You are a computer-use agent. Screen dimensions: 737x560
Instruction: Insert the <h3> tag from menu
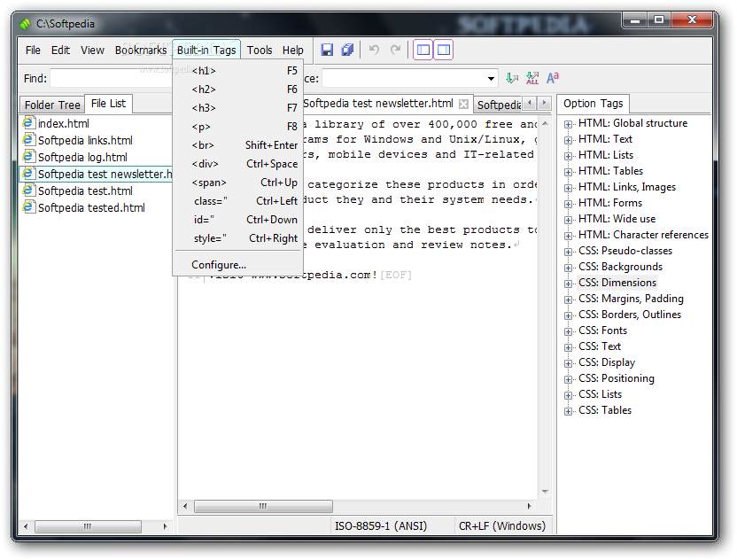click(237, 108)
